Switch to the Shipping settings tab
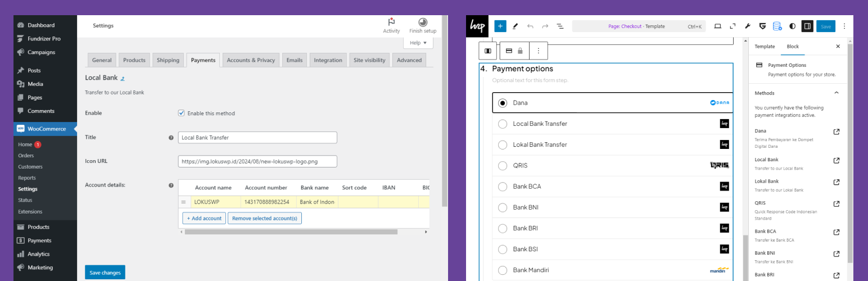 point(168,60)
